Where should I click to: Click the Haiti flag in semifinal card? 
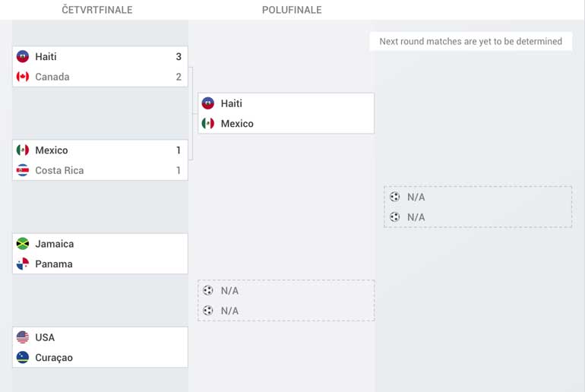pyautogui.click(x=208, y=103)
